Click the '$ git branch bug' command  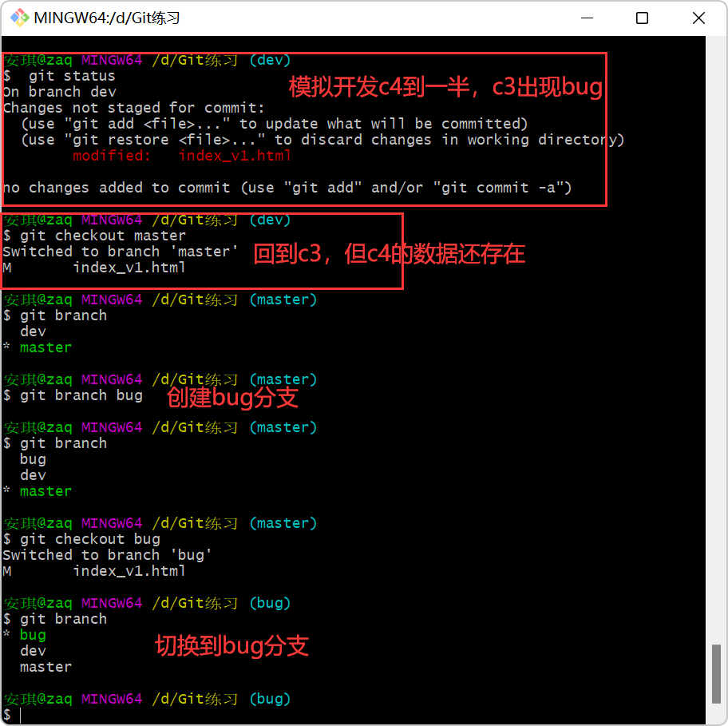pos(73,395)
